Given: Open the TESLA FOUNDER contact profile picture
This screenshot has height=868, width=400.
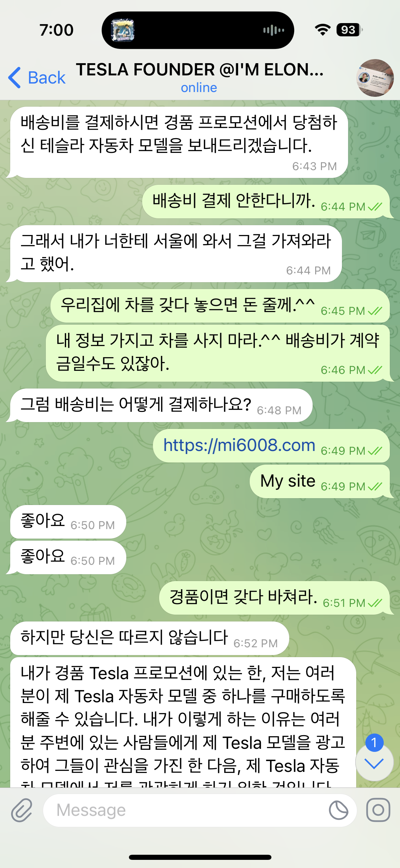Looking at the screenshot, I should [x=375, y=78].
